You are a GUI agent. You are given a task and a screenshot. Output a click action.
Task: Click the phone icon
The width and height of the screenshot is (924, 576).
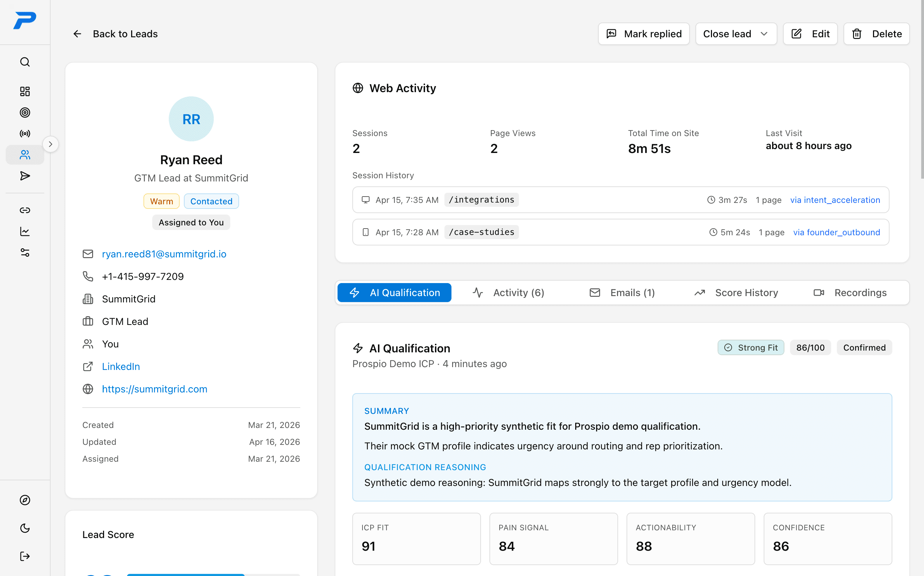point(88,276)
